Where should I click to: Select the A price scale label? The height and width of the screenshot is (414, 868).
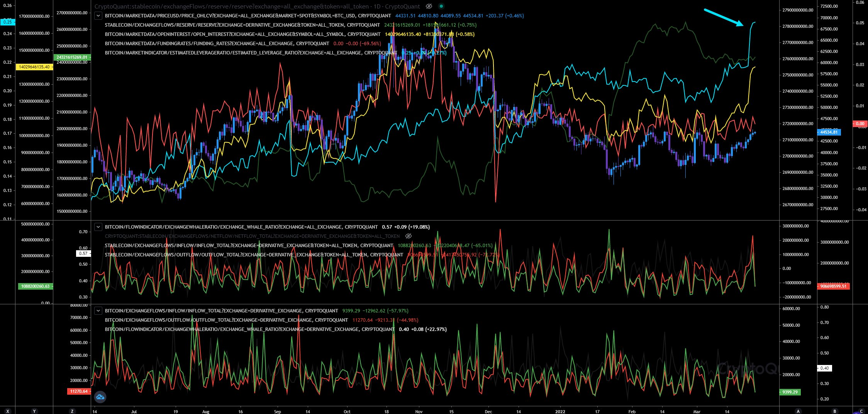click(798, 411)
